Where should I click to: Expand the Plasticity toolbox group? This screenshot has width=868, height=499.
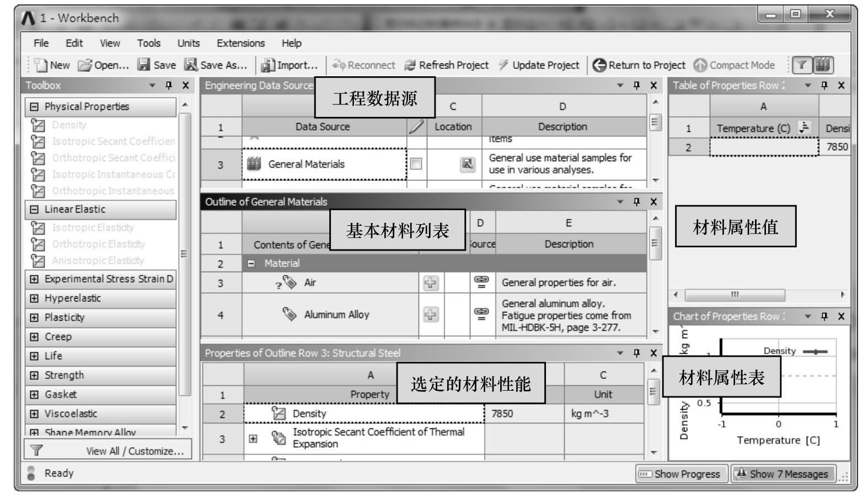[x=34, y=317]
